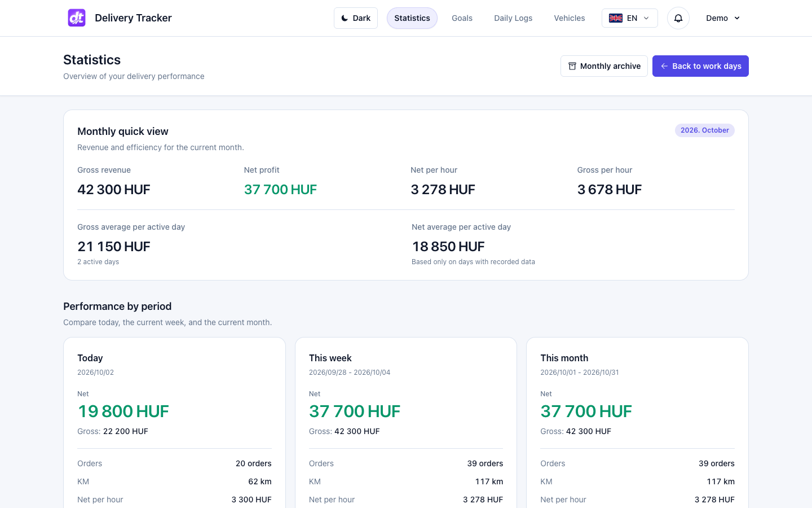812x508 pixels.
Task: Click the 62 km value
Action: tap(260, 481)
